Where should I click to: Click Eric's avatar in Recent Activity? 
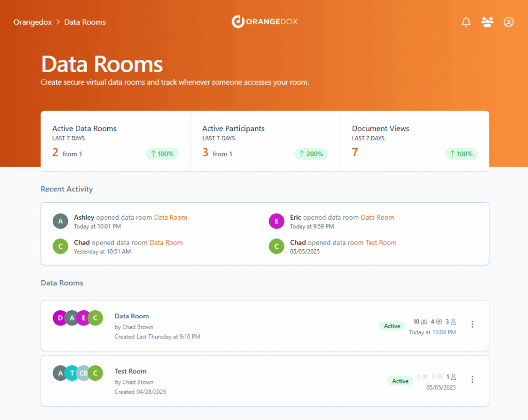pos(276,221)
